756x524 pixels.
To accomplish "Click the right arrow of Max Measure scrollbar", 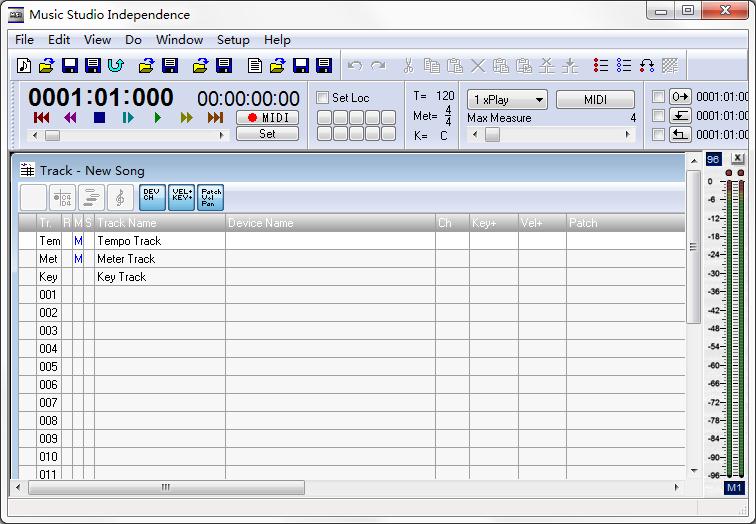I will tap(629, 135).
